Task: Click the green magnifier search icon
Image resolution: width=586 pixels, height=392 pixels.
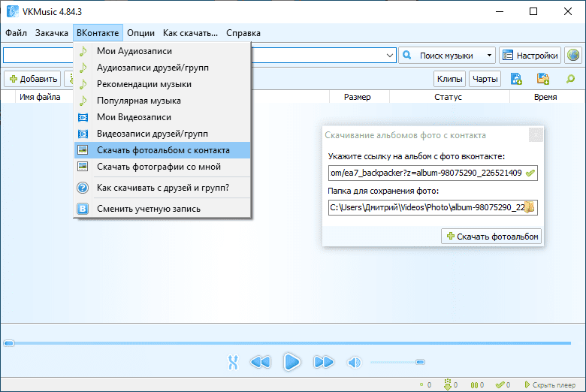Action: click(570, 79)
